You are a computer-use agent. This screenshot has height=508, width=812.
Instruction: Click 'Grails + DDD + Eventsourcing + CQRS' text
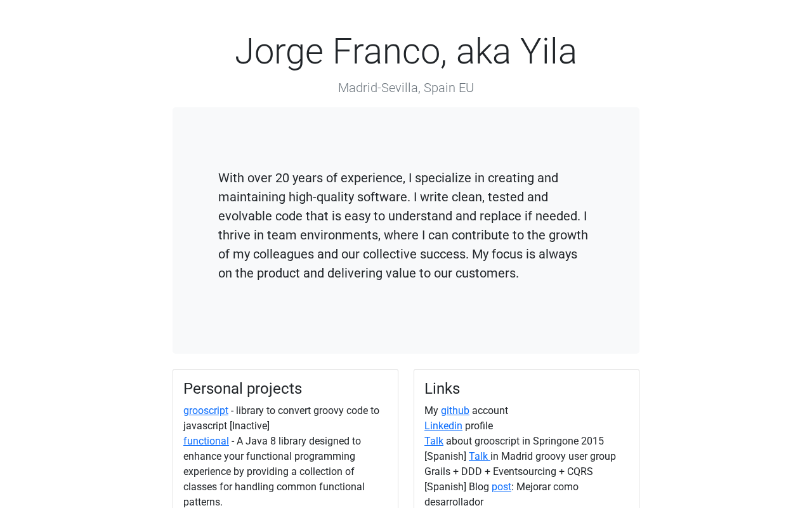(509, 472)
